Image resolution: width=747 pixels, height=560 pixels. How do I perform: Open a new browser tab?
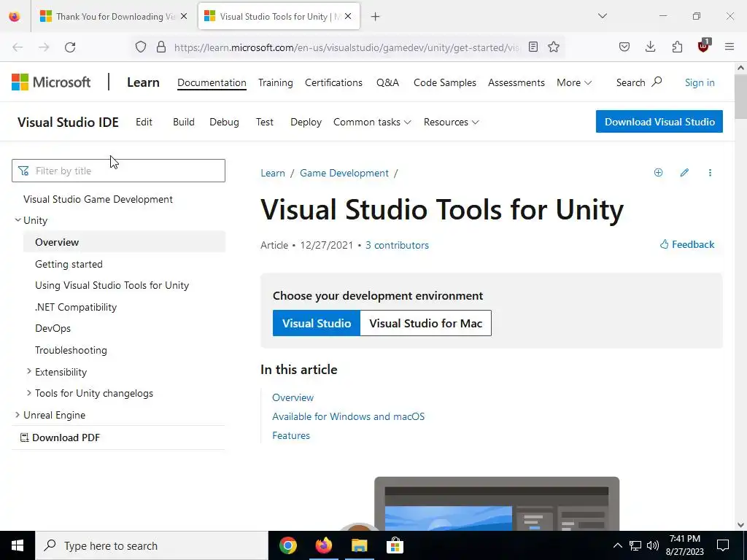[x=376, y=17]
